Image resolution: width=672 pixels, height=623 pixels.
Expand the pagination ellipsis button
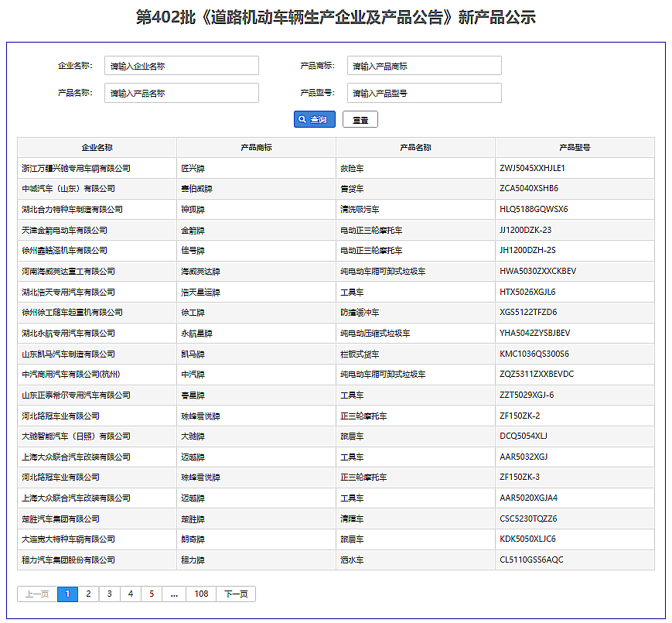click(174, 594)
